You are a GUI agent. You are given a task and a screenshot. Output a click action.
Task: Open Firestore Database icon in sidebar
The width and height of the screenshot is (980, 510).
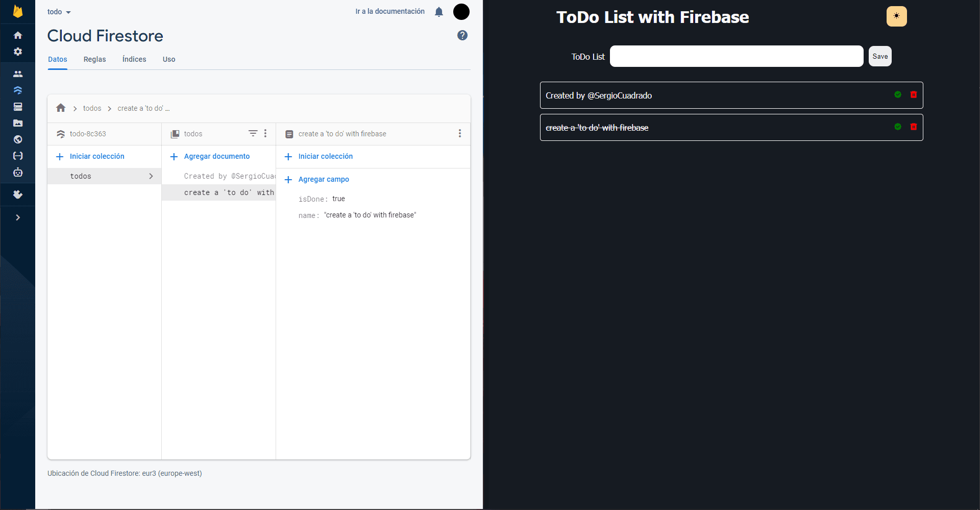click(x=18, y=90)
